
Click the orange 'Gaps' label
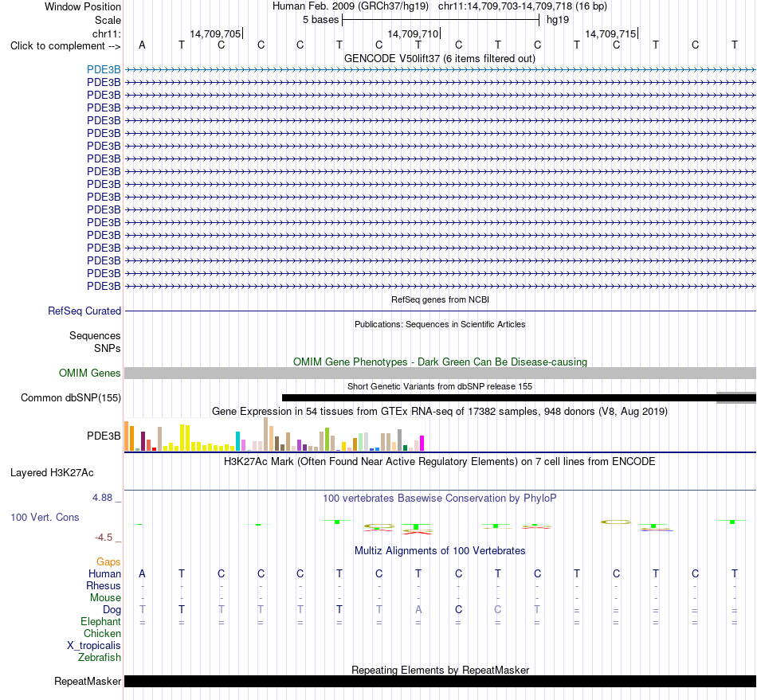pos(108,561)
